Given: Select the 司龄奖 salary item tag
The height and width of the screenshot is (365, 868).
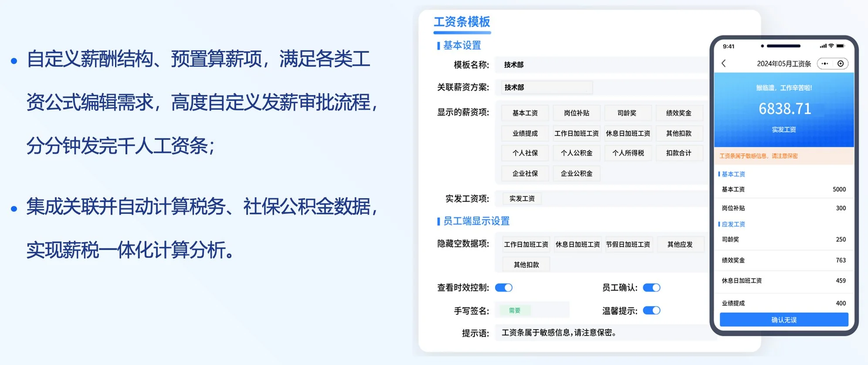Looking at the screenshot, I should (x=627, y=113).
